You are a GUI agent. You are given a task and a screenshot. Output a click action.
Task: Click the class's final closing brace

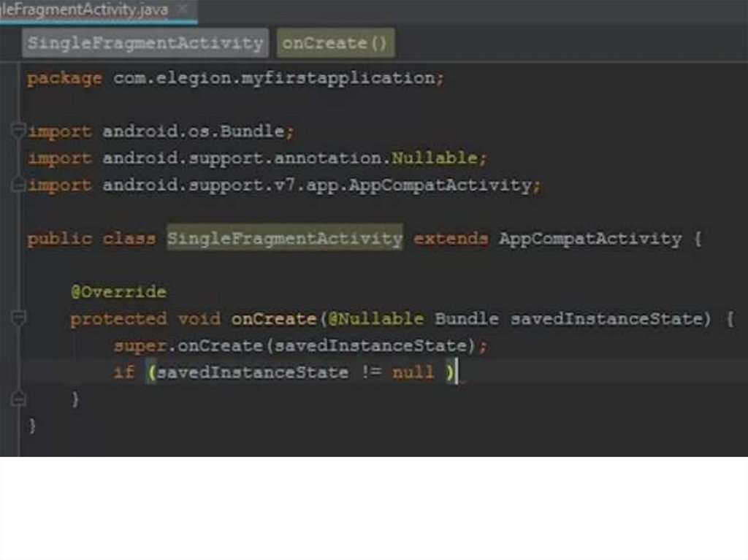coord(32,426)
